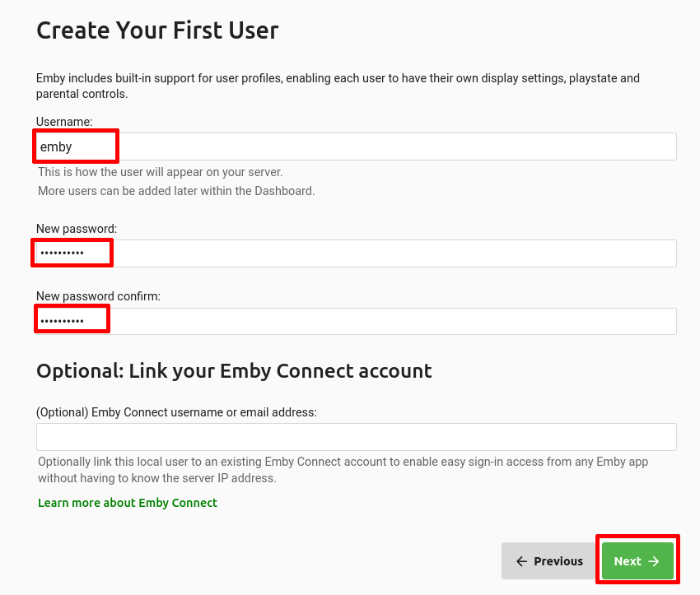Click the left arrow icon on Previous

[x=521, y=561]
